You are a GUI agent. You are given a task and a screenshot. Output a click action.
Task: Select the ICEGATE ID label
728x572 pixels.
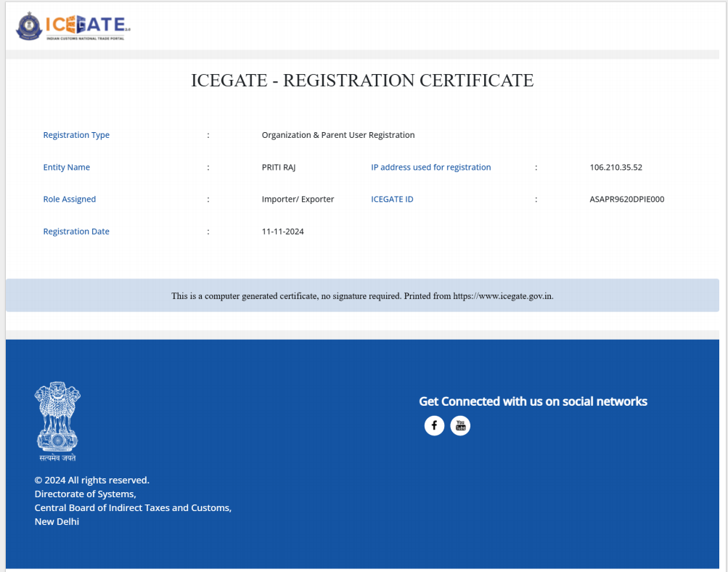[392, 199]
